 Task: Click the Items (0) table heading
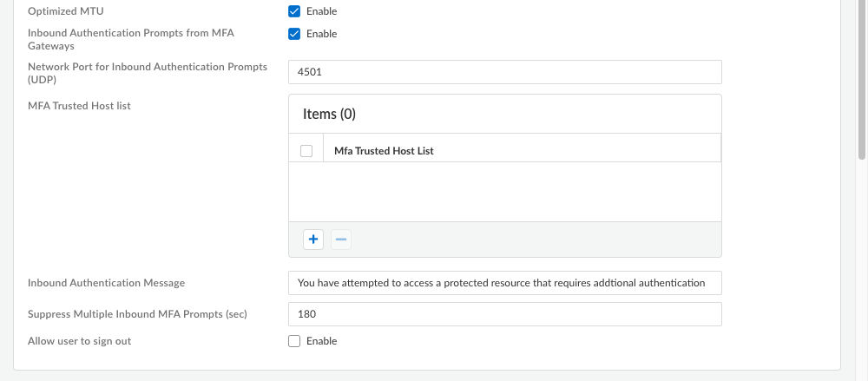coord(329,114)
